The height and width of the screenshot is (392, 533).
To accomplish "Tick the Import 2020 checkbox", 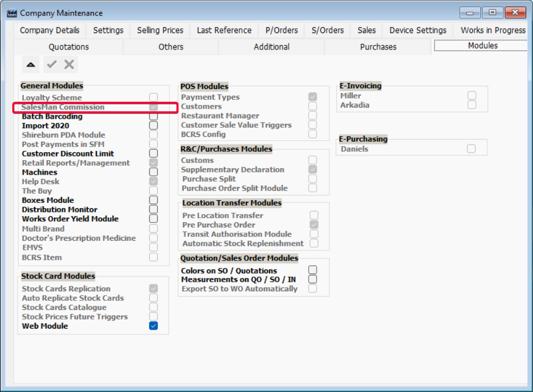I will tap(154, 126).
